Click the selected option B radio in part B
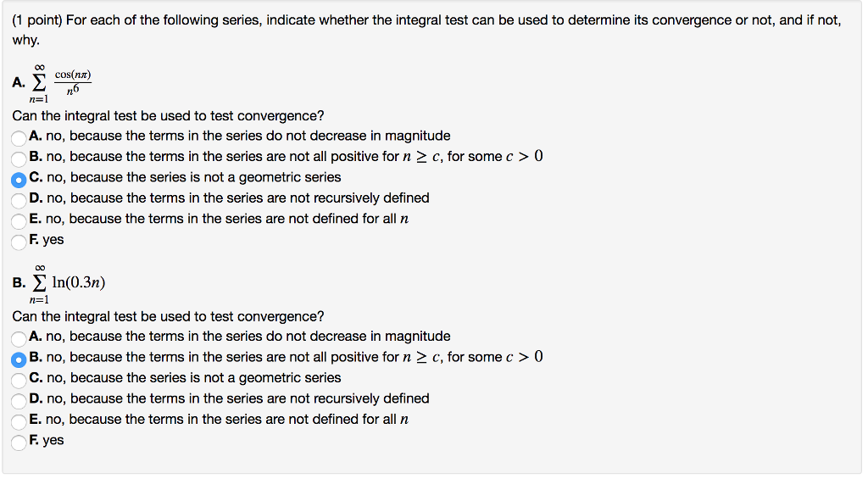 click(x=19, y=357)
